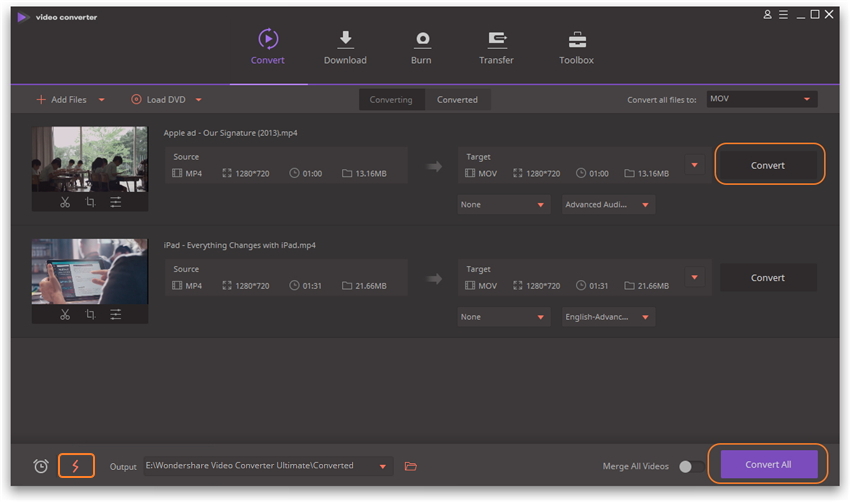Click Convert button for iPad video

(x=768, y=278)
